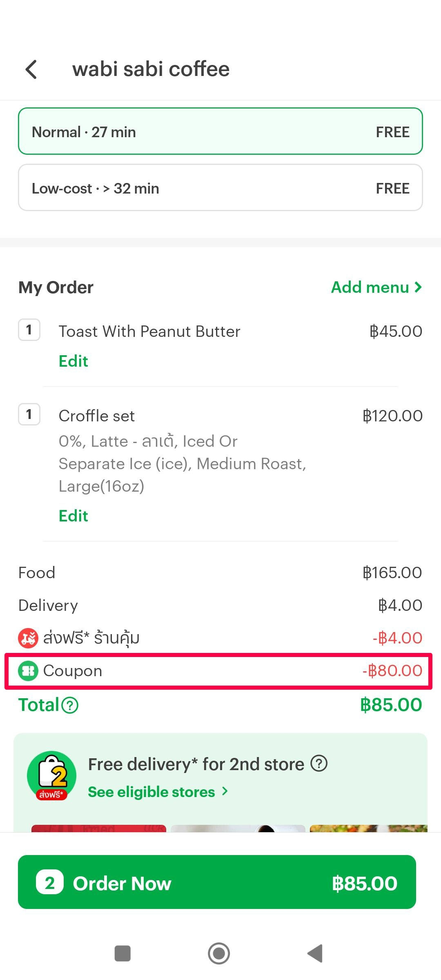Tap the Total help question icon
This screenshot has width=441, height=980.
point(70,705)
